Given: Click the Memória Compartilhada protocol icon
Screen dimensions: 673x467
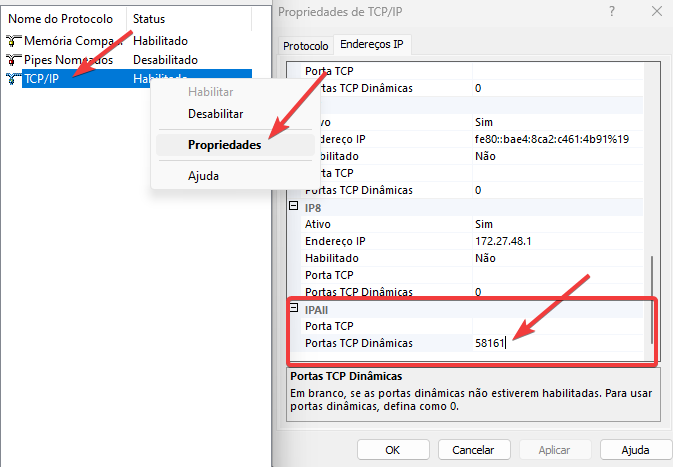Looking at the screenshot, I should 13,41.
